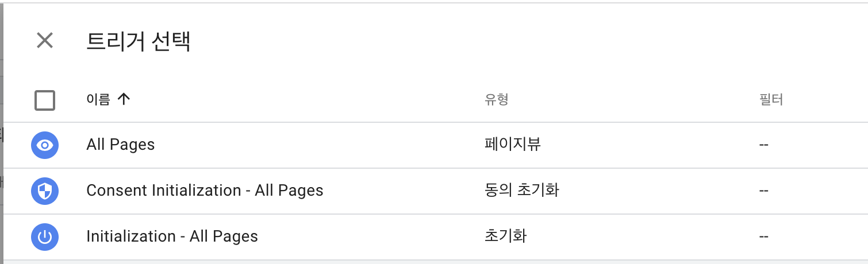Viewport: 868px width, 264px height.
Task: Choose Consent Initialization - All Pages trigger
Action: (x=205, y=191)
